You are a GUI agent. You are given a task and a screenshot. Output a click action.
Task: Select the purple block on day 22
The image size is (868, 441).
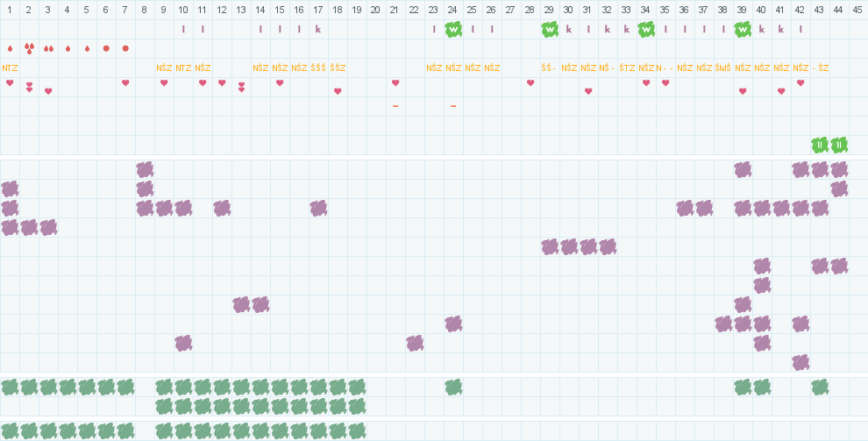pos(415,343)
